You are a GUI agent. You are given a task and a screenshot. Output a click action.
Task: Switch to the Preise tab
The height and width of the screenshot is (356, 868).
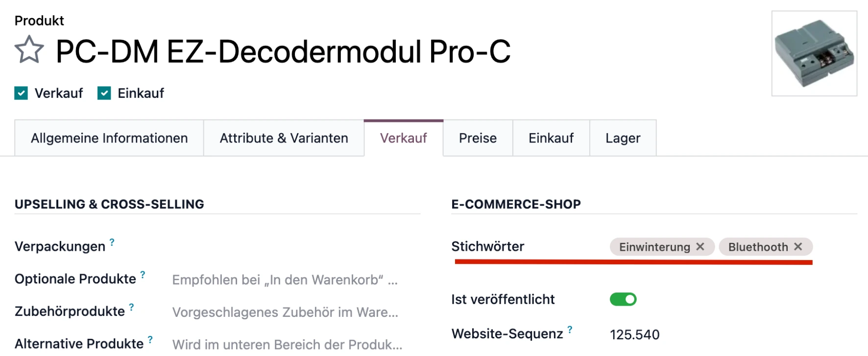click(x=477, y=138)
